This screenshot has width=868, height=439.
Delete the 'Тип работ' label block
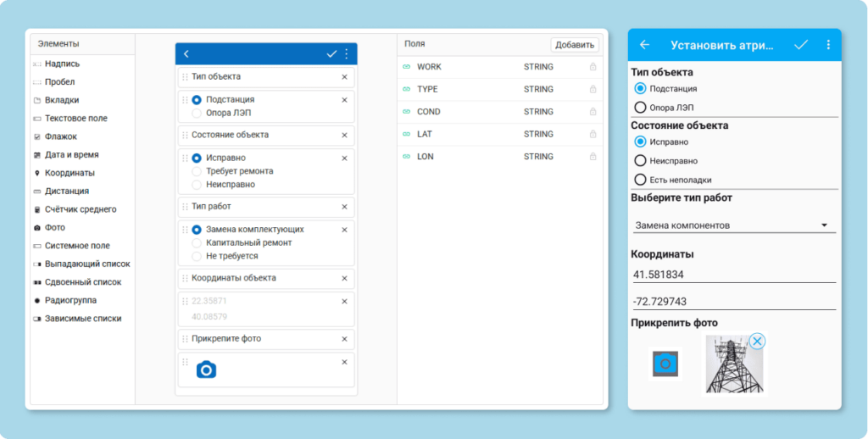click(x=344, y=206)
